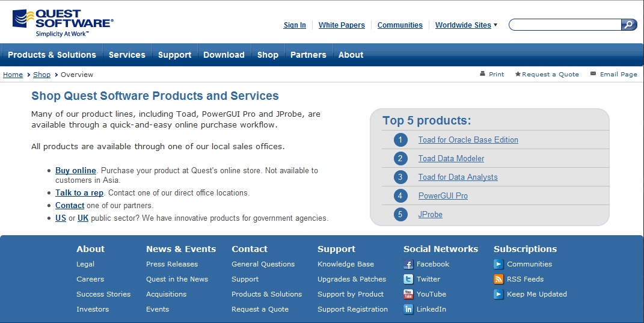
Task: Click the orange RSS Feeds icon
Action: pos(498,280)
